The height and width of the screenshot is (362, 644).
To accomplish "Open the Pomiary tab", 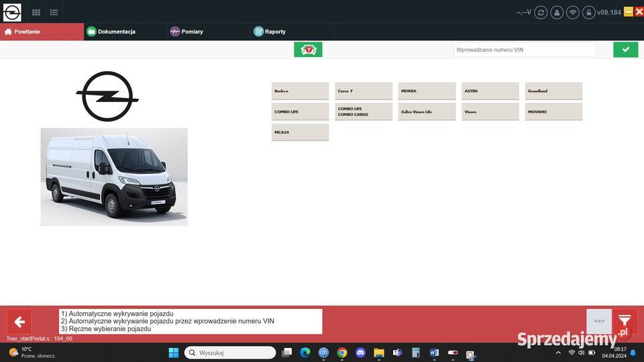I will pos(209,32).
